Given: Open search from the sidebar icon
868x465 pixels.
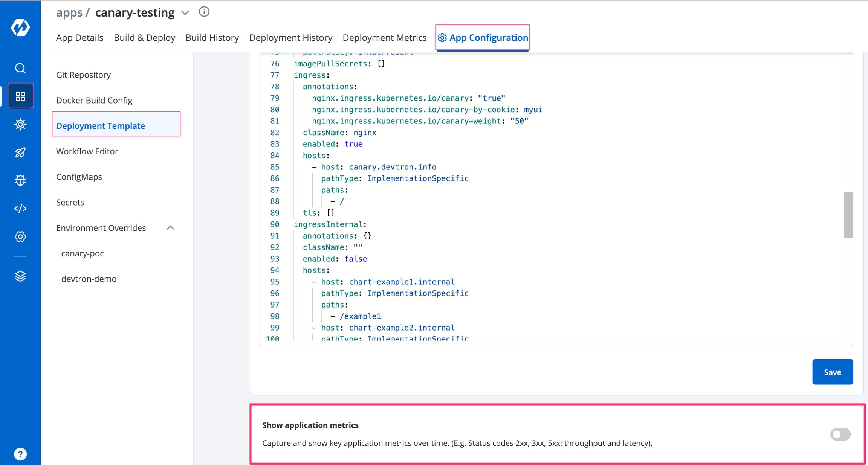Looking at the screenshot, I should tap(20, 68).
